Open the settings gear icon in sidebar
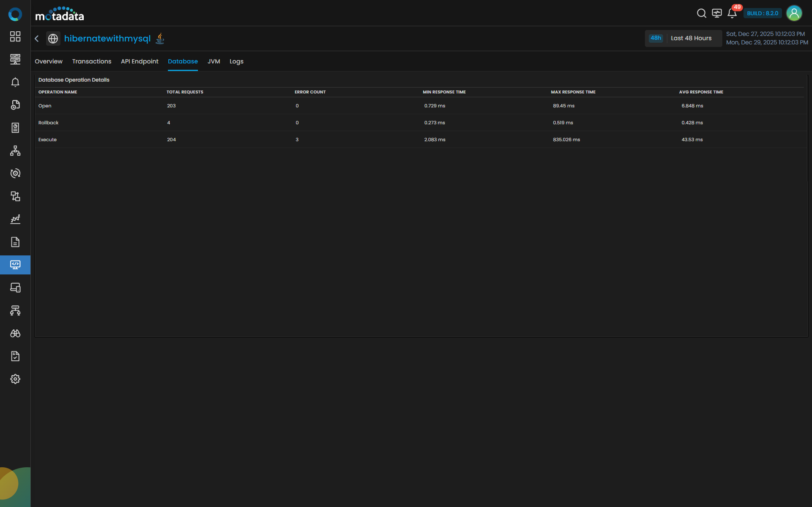812x507 pixels. click(x=15, y=379)
